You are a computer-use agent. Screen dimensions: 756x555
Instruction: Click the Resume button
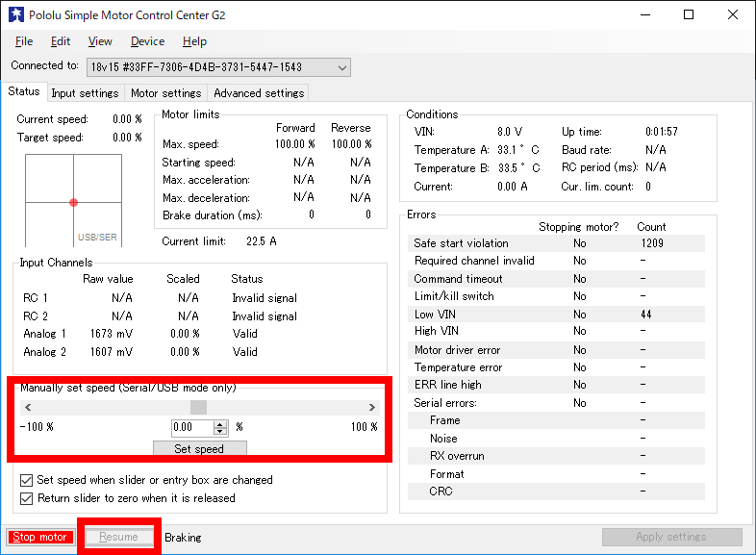(x=118, y=537)
